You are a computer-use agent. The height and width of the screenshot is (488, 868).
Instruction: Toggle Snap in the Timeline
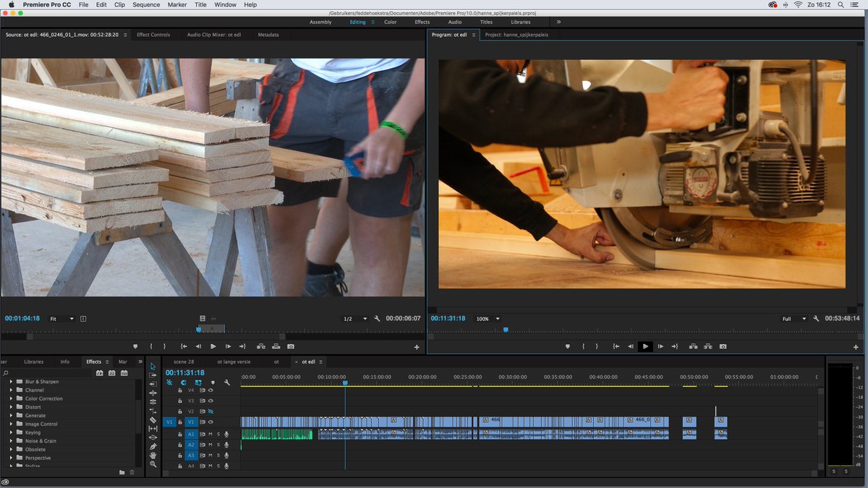(184, 382)
